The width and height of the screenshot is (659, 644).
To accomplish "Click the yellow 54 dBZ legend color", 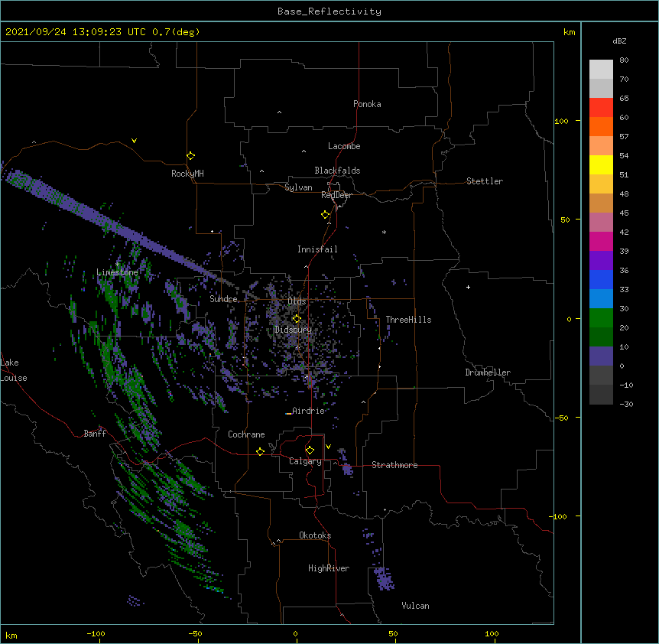I will pyautogui.click(x=601, y=164).
